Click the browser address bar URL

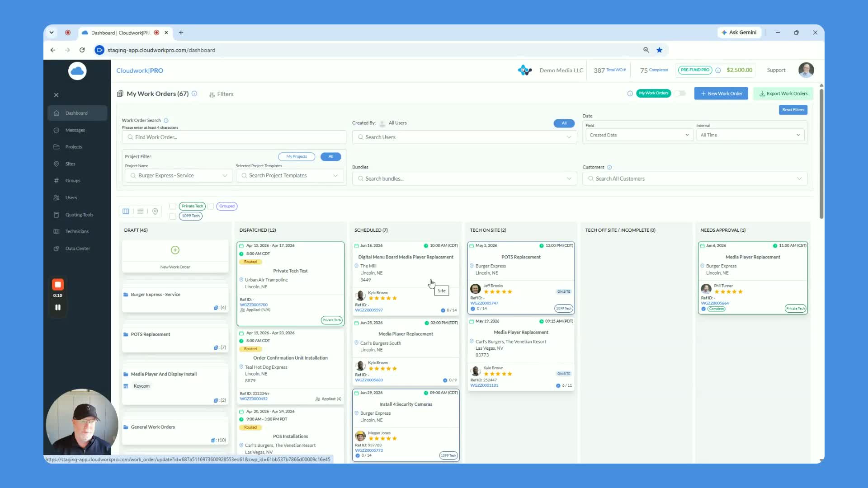(x=161, y=50)
